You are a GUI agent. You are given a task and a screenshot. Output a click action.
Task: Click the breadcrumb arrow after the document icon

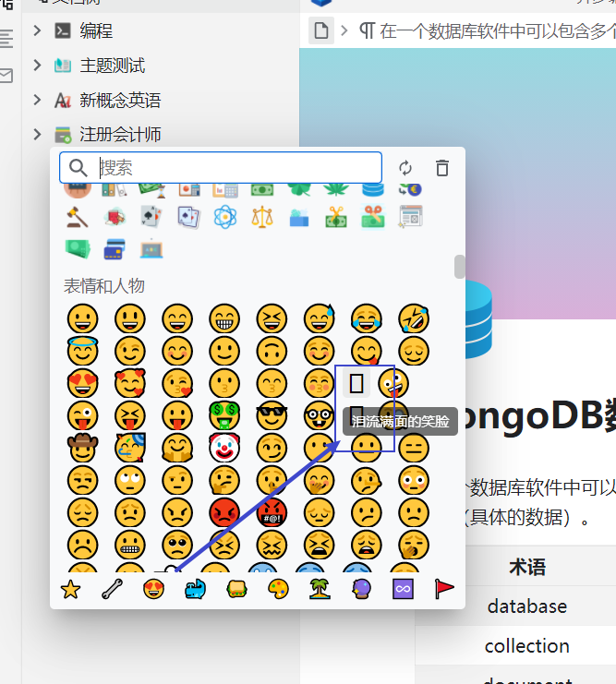coord(344,30)
